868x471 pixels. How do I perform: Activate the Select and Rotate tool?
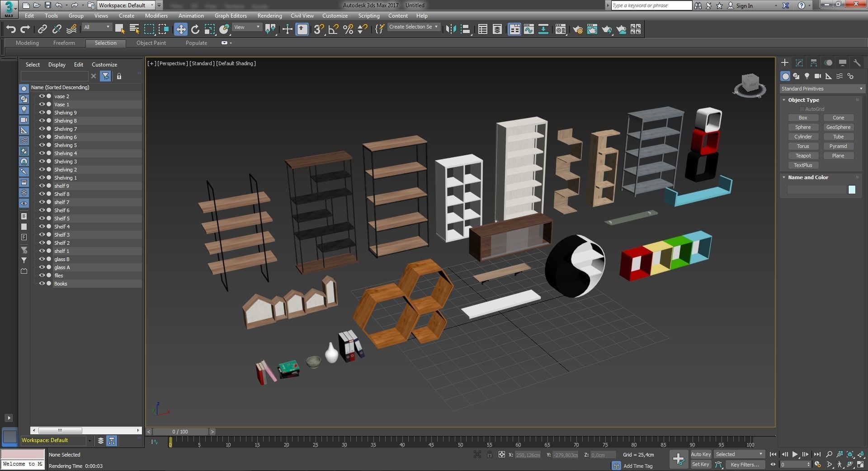[x=195, y=29]
